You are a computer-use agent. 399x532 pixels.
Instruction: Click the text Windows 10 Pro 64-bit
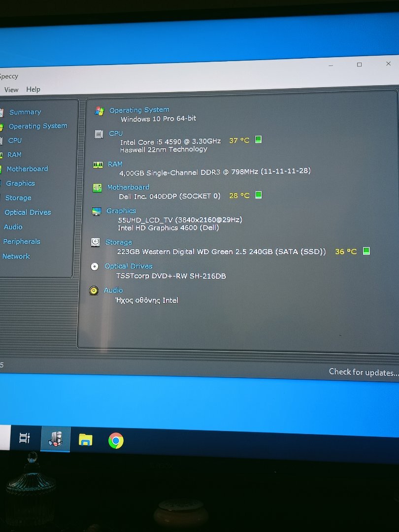(159, 119)
